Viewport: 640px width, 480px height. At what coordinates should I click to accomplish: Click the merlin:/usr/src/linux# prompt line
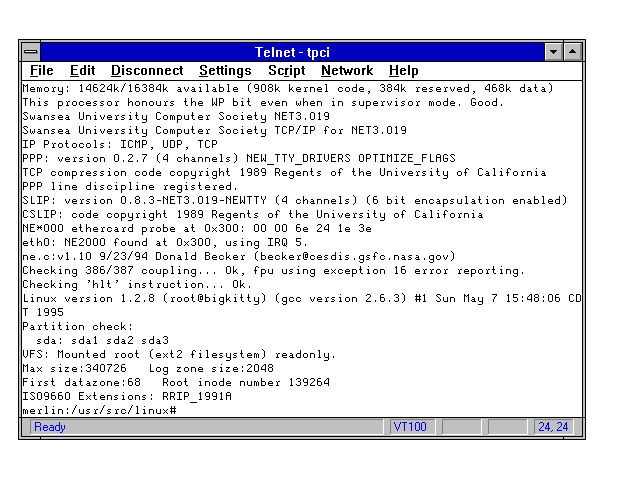100,410
